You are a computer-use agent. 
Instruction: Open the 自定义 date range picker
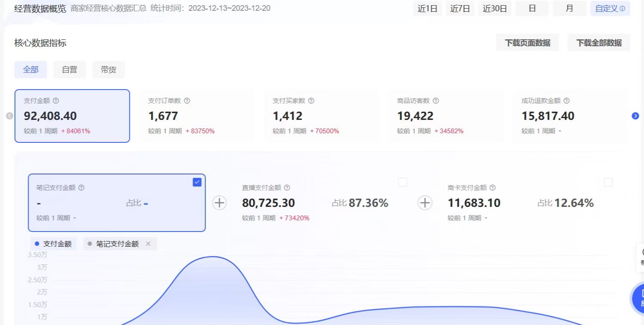(x=610, y=9)
